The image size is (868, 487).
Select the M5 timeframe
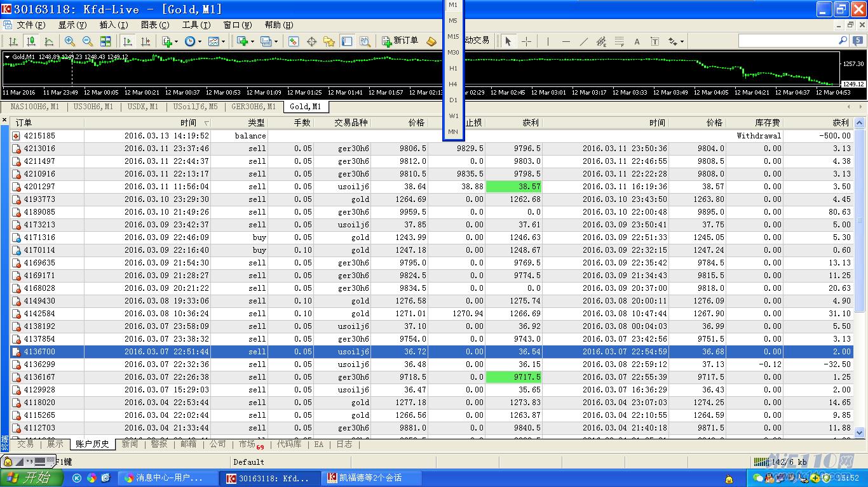pyautogui.click(x=453, y=20)
